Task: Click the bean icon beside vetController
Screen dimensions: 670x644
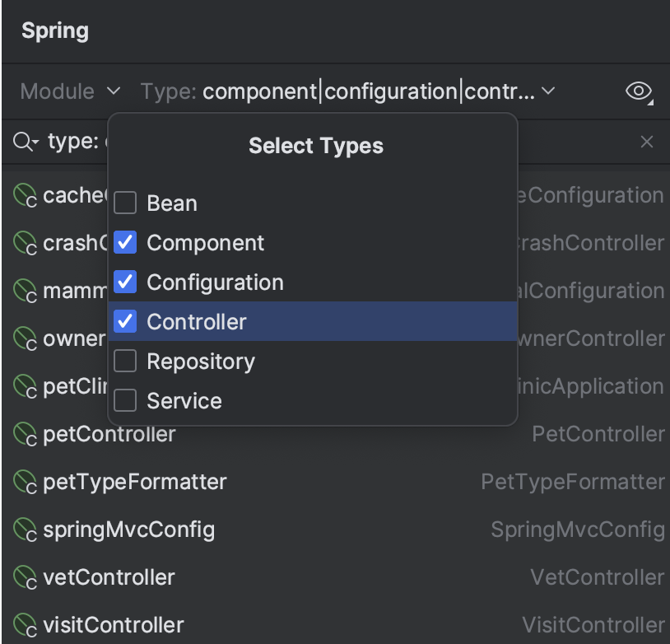Action: click(x=23, y=577)
